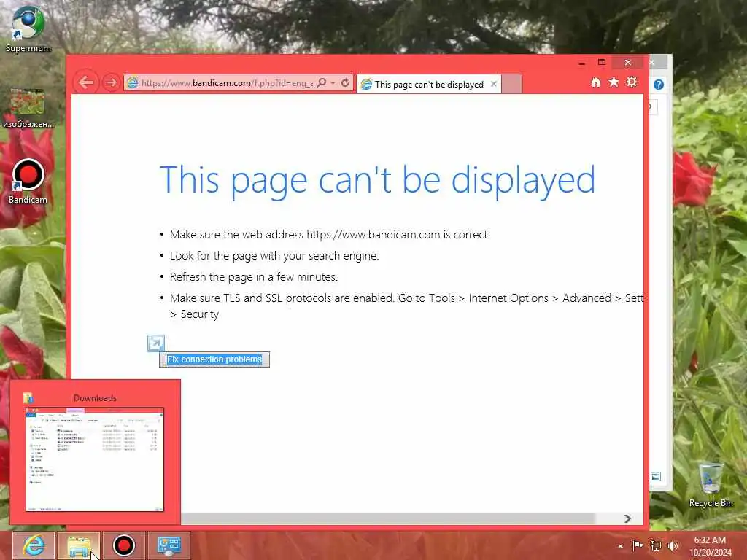Click the blue help question mark icon
The height and width of the screenshot is (560, 747).
(x=659, y=85)
